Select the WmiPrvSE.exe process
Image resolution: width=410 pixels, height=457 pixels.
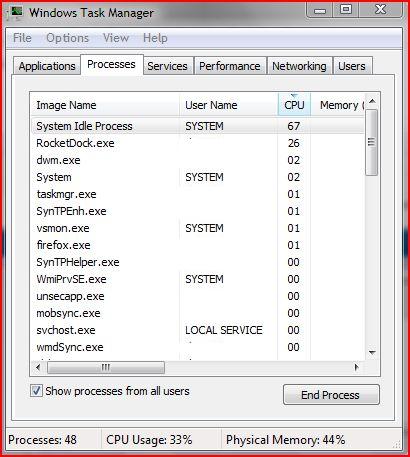198,279
